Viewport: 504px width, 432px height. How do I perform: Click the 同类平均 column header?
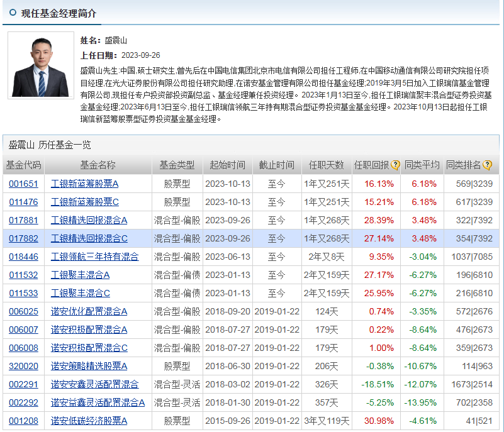(422, 165)
